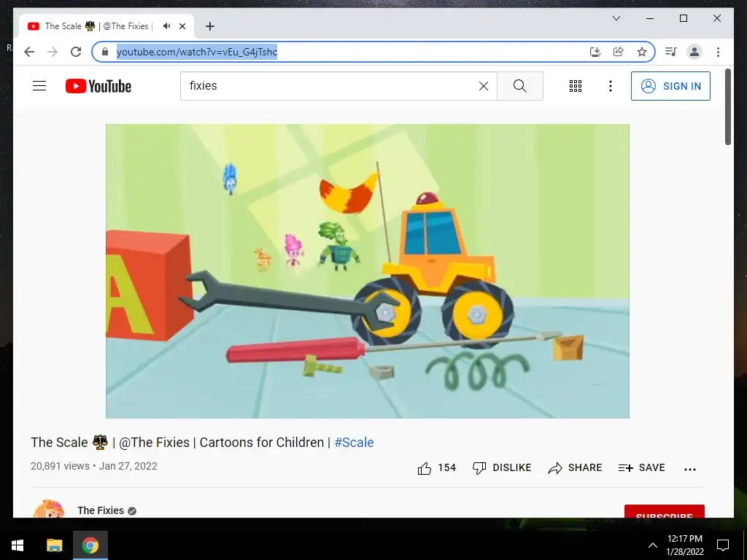Screen dimensions: 747x560
Task: Click the magnifier search button
Action: point(519,86)
